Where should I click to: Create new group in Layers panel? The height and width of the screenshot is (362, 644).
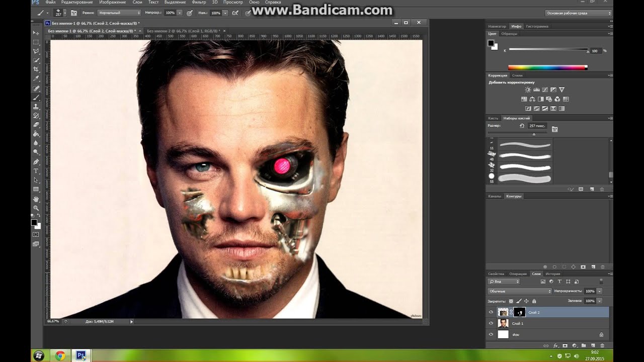click(584, 345)
